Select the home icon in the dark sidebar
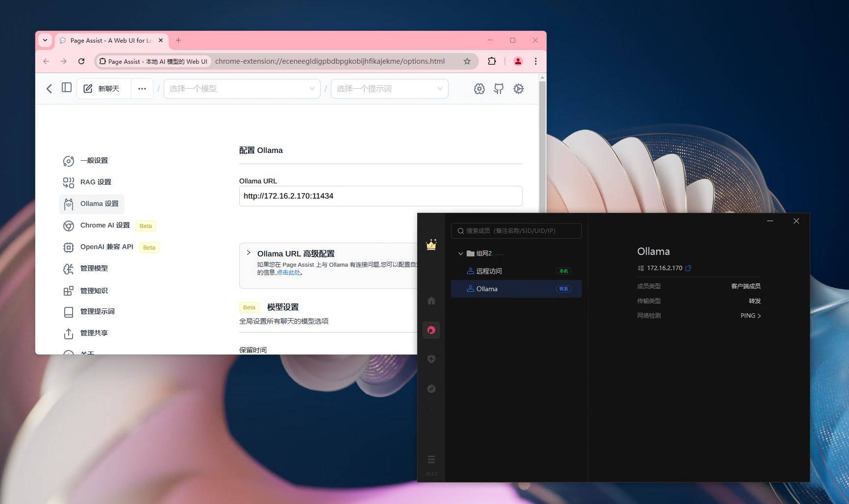Viewport: 849px width, 504px height. [x=431, y=301]
